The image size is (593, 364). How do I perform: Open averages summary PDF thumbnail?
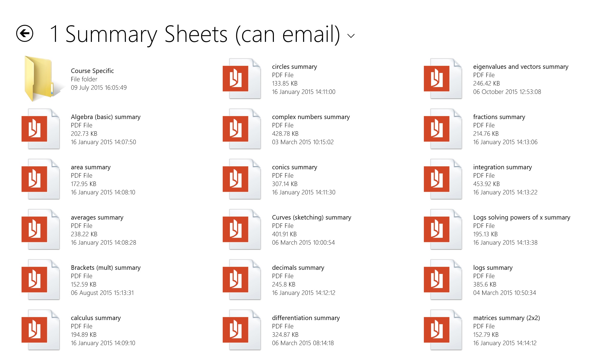(40, 229)
